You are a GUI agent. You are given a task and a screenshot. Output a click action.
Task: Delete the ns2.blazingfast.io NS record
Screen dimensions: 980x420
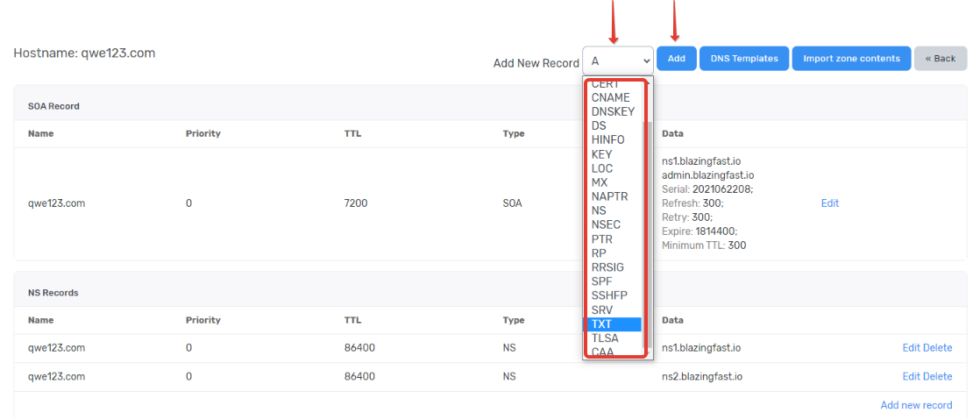point(937,376)
